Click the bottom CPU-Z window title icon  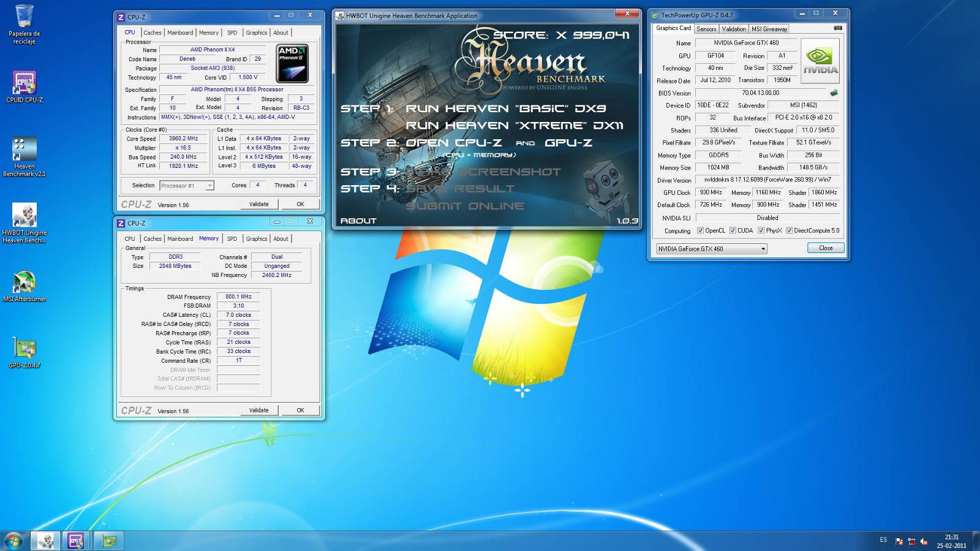tap(121, 223)
